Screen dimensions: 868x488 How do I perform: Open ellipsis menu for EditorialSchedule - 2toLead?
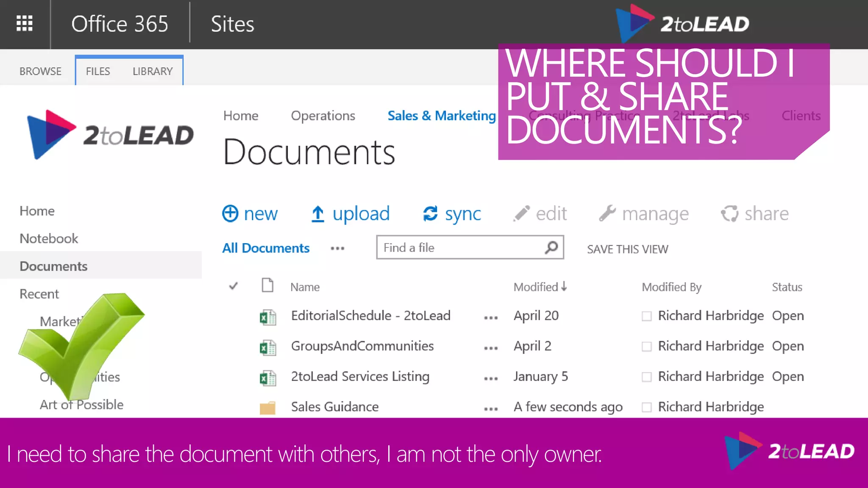coord(491,318)
